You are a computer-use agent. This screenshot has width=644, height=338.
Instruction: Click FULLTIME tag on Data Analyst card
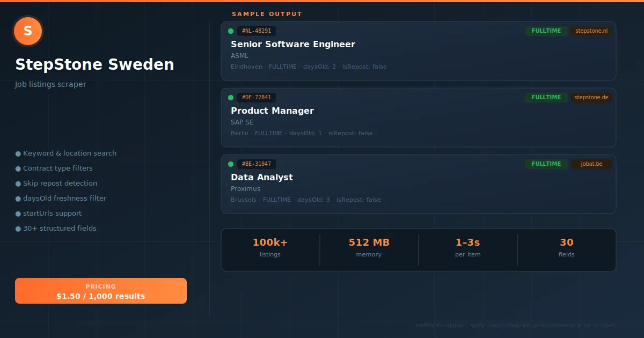click(x=546, y=164)
